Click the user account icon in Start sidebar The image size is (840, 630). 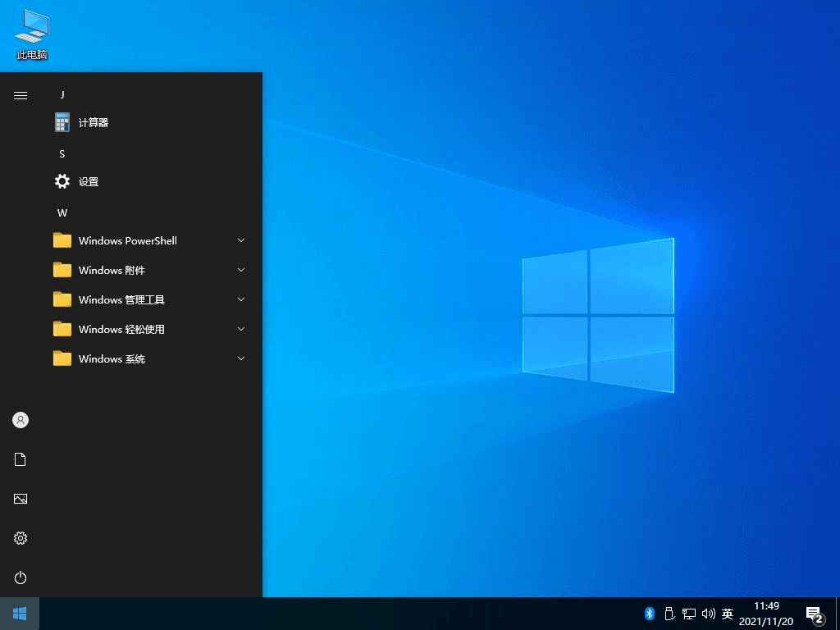point(20,419)
